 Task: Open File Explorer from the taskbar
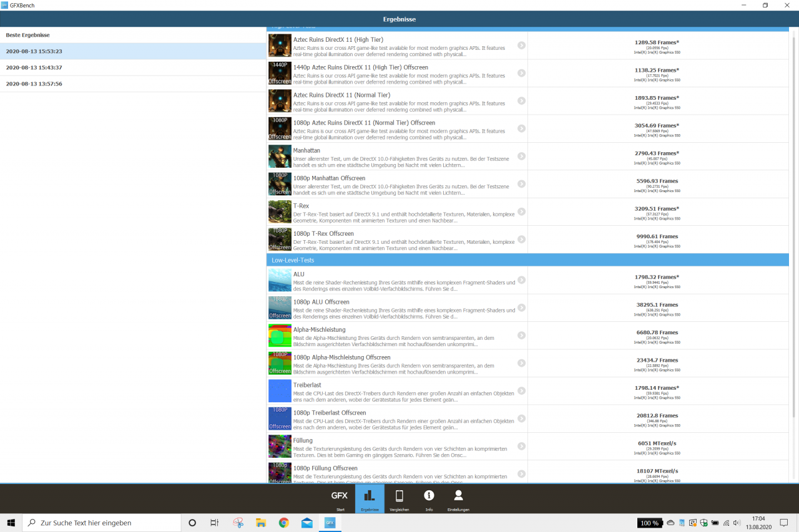tap(261, 523)
